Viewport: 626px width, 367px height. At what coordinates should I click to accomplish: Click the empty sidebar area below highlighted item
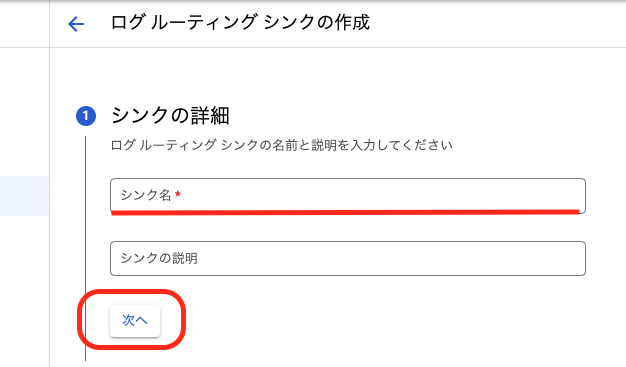24,292
